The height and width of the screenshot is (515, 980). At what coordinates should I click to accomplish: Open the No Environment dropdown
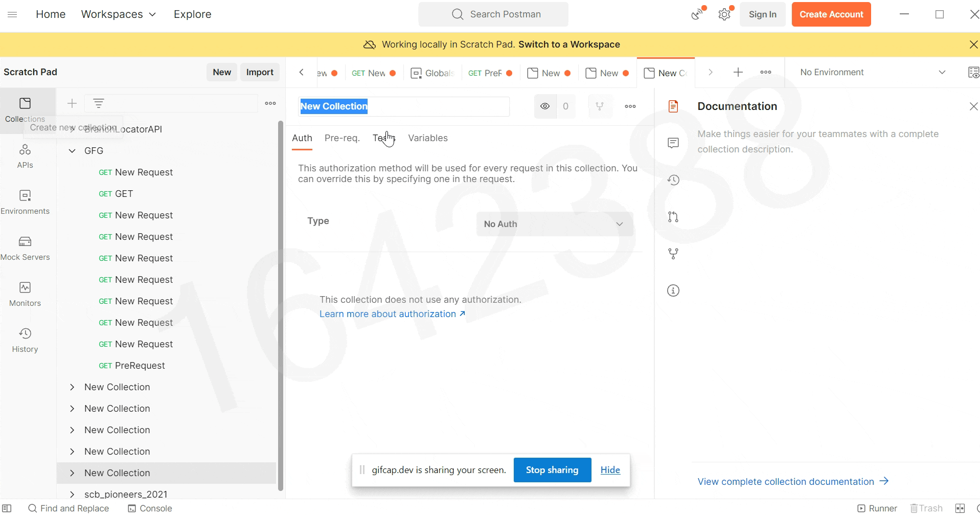point(873,72)
